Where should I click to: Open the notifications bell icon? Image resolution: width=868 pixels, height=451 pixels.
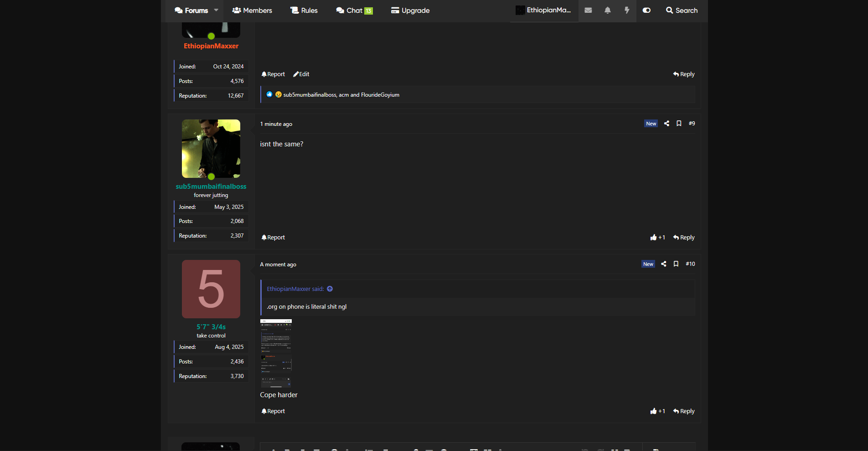(607, 10)
